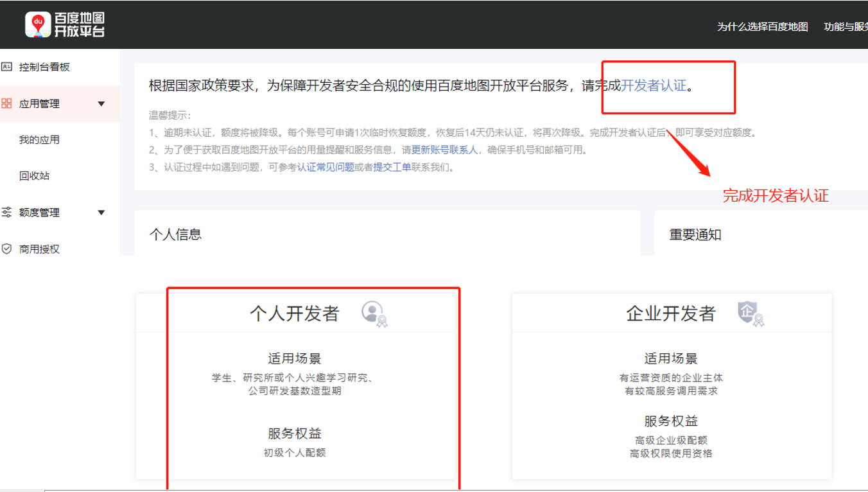The width and height of the screenshot is (868, 492).
Task: Open 我的应用 in the sidebar
Action: point(39,140)
